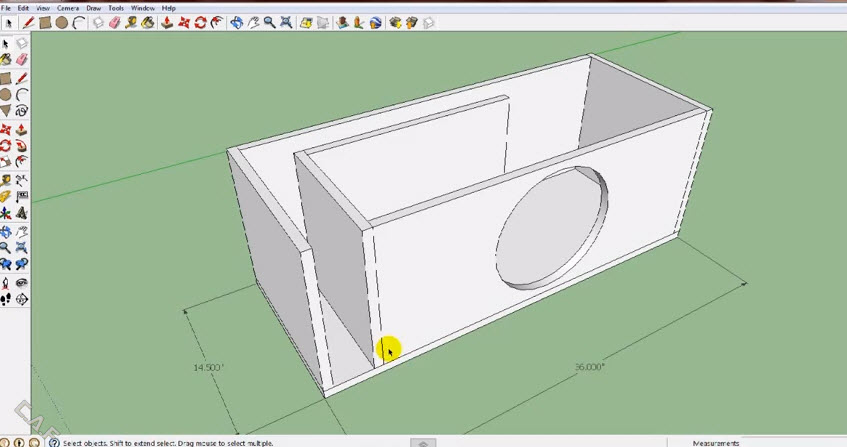Pick the pink Eraser in the horizontal toolbar

[114, 23]
